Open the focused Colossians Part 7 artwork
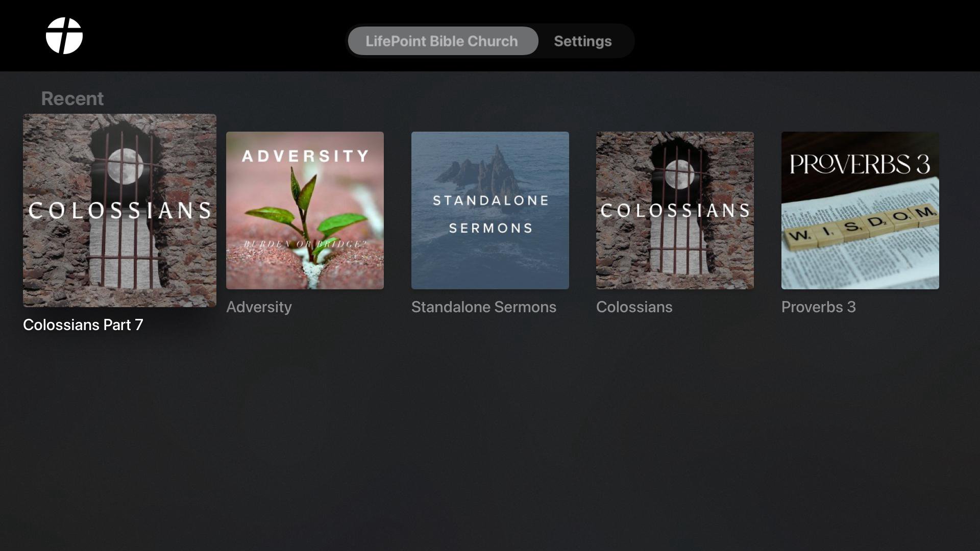Screen dimensions: 980x551 coord(119,210)
